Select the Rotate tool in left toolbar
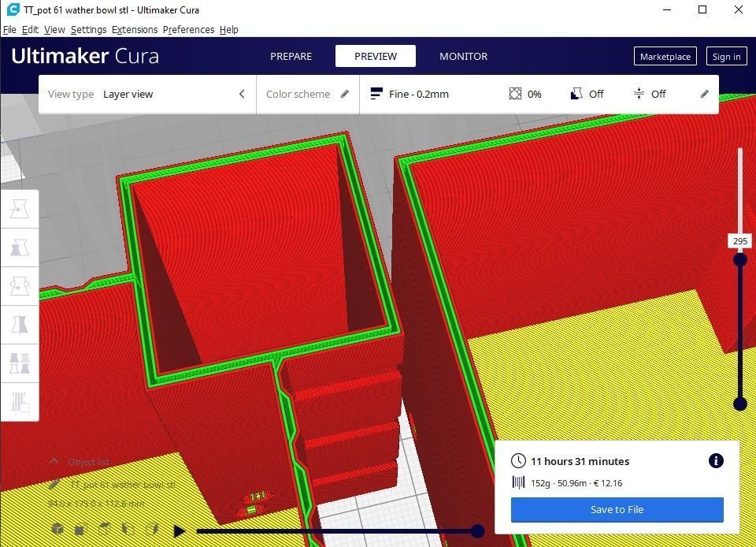Screen dimensions: 756x547 pos(19,286)
